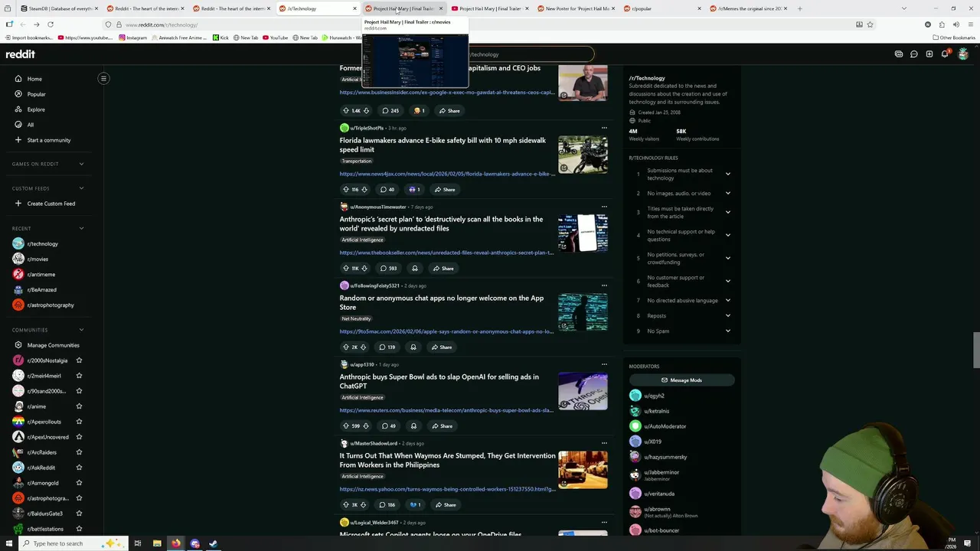Open chat icon in the Reddit header
Viewport: 980px width, 551px height.
(x=913, y=54)
